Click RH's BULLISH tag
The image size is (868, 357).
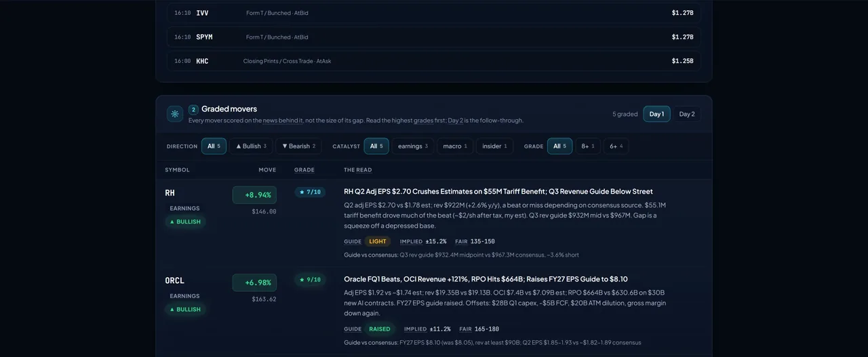click(x=185, y=222)
